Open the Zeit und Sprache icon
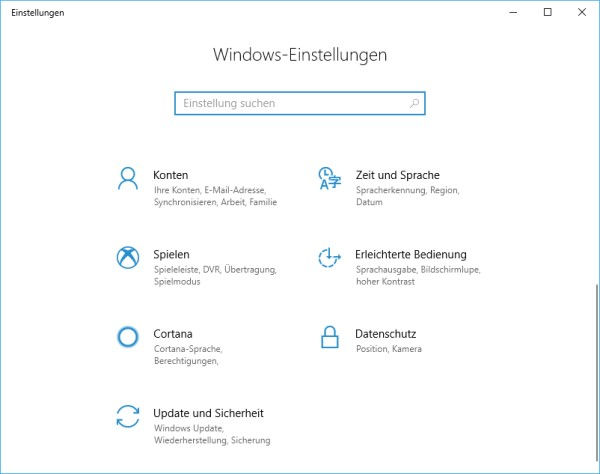 tap(329, 178)
